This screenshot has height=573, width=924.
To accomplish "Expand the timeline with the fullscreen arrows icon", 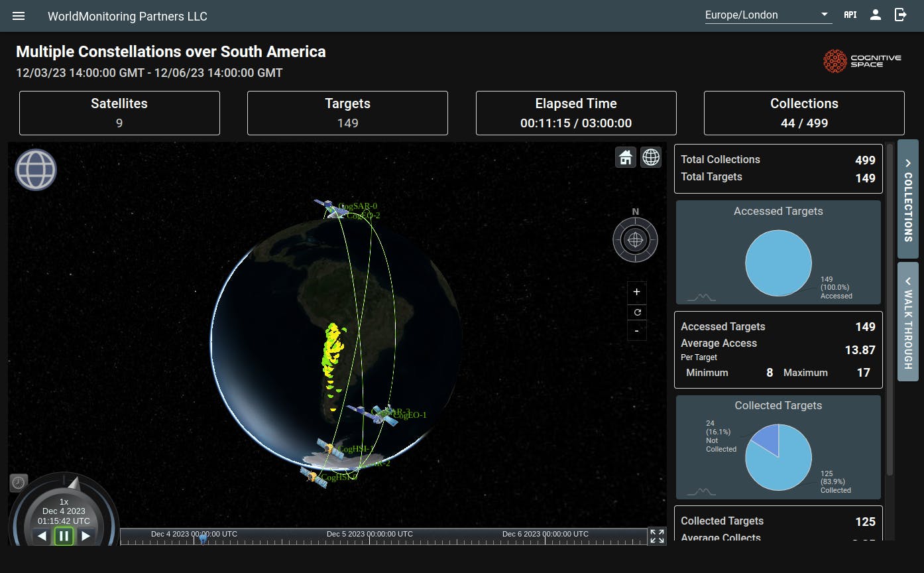I will click(x=656, y=536).
